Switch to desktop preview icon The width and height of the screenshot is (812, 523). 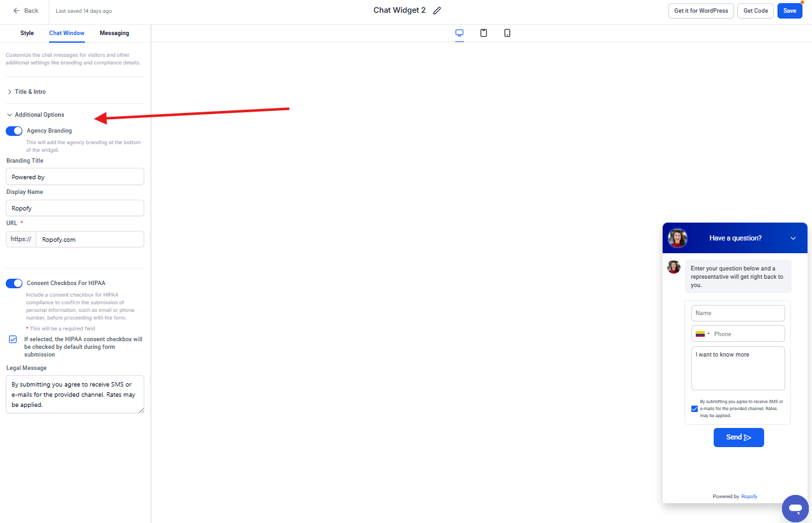click(x=459, y=33)
